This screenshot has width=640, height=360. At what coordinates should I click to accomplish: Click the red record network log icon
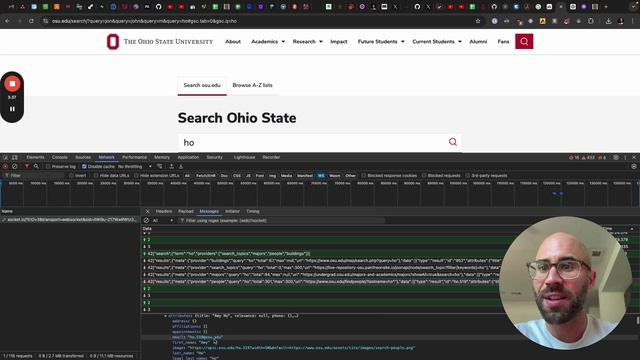click(x=5, y=167)
